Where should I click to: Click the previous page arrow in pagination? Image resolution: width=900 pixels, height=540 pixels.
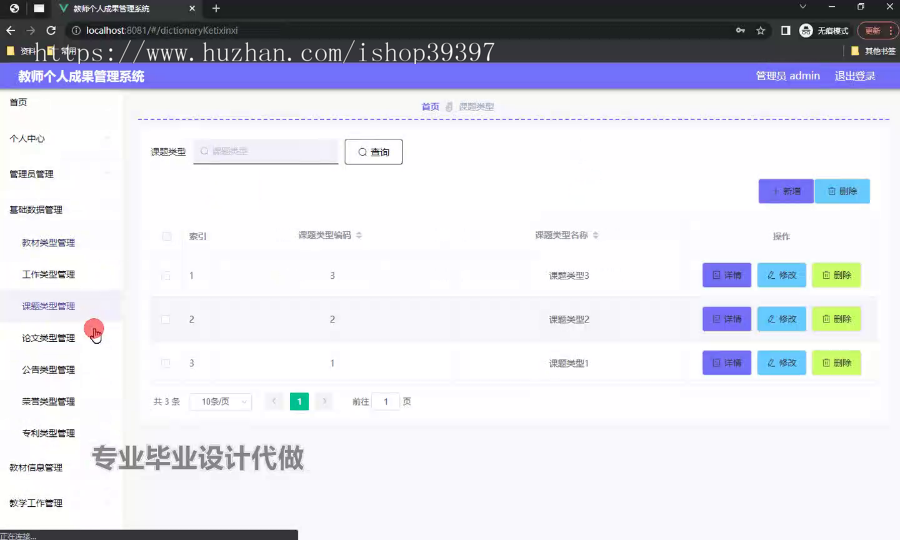point(274,402)
